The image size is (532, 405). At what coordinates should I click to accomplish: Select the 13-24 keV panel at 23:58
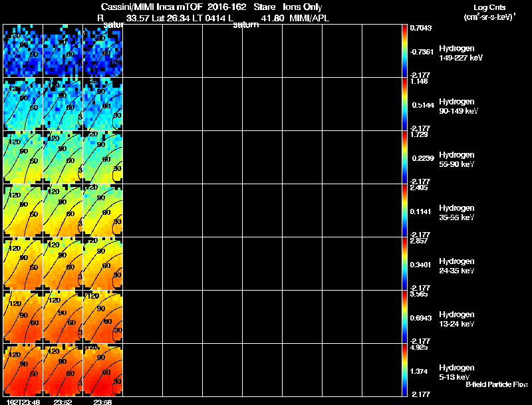(103, 317)
